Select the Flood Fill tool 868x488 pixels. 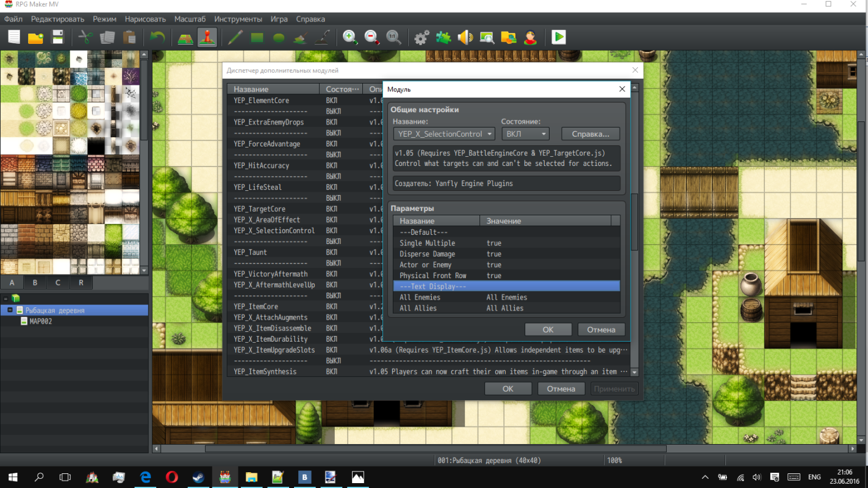[x=300, y=37]
